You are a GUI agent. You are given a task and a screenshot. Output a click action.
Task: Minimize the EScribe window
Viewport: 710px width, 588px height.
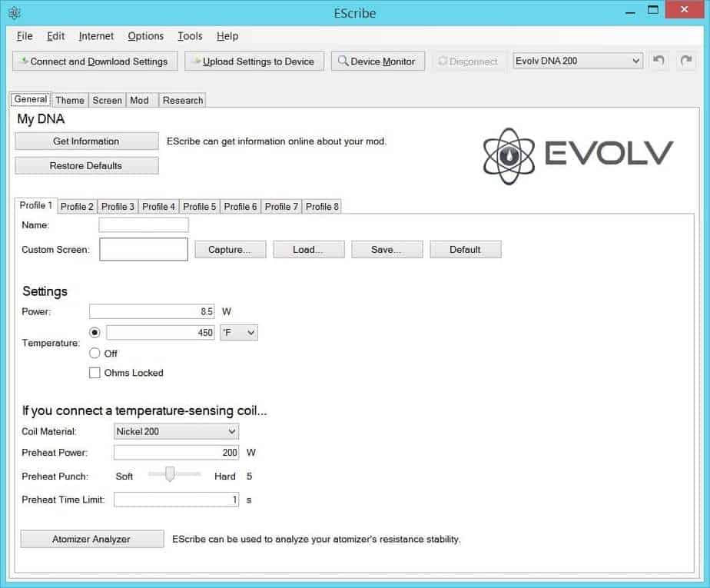coord(630,12)
